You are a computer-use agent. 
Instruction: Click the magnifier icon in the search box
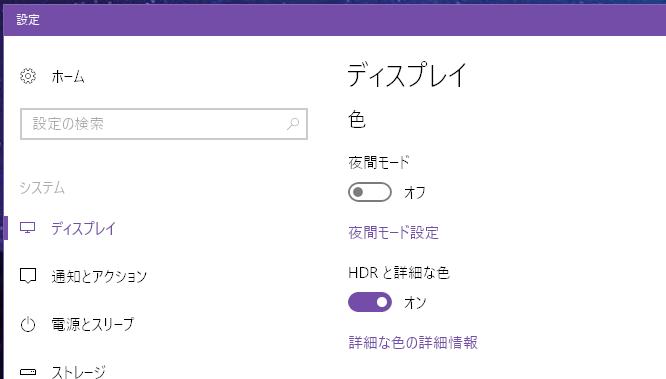(293, 124)
